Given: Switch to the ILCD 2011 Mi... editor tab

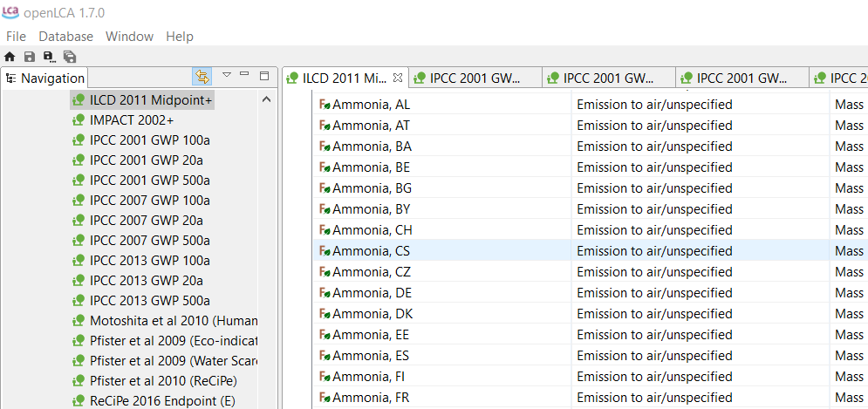Looking at the screenshot, I should (345, 78).
